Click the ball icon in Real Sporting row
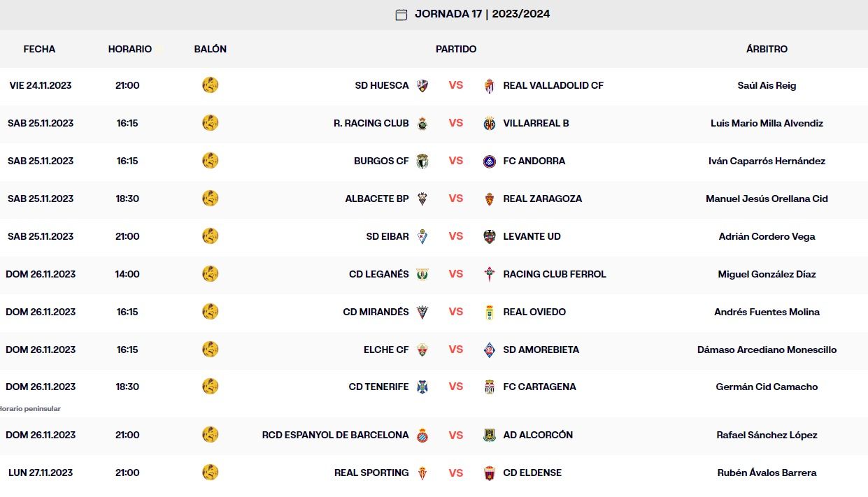Screen dimensions: 868x497 click(210, 473)
